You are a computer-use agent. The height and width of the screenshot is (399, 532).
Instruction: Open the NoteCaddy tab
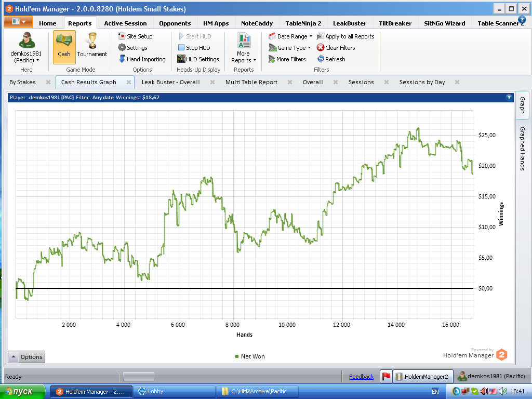pos(257,23)
